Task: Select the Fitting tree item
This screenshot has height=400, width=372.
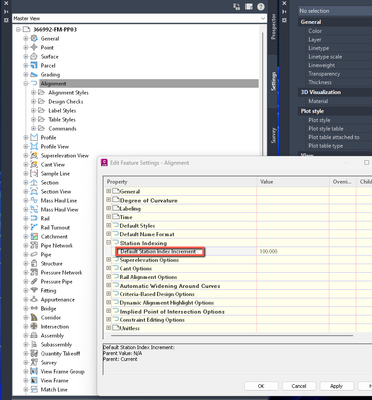Action: tap(48, 290)
